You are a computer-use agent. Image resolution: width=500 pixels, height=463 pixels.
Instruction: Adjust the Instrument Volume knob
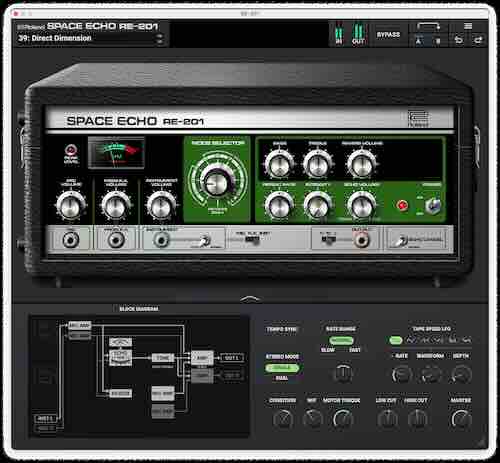[161, 205]
